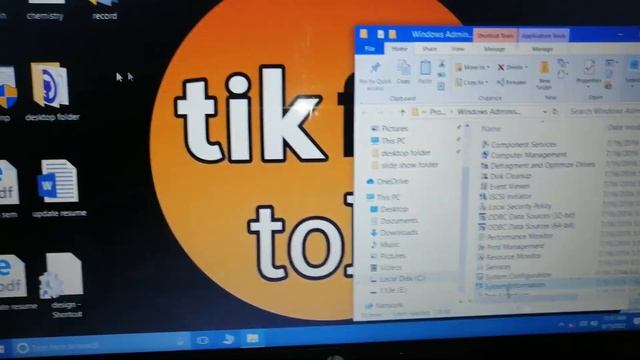Open Manage tab under Shortcut Tools
Viewport: 640px width, 360px height.
pos(494,49)
